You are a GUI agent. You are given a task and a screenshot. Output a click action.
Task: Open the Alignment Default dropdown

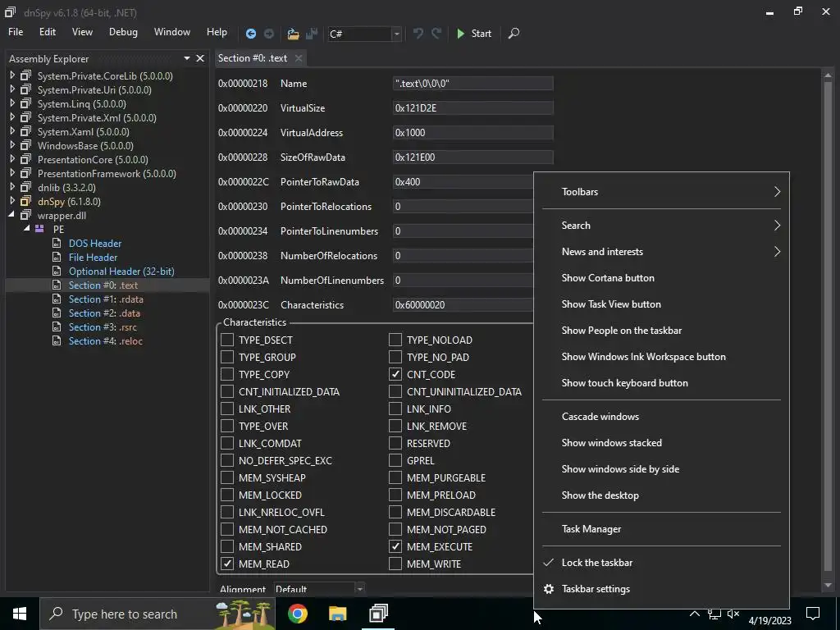tap(319, 588)
